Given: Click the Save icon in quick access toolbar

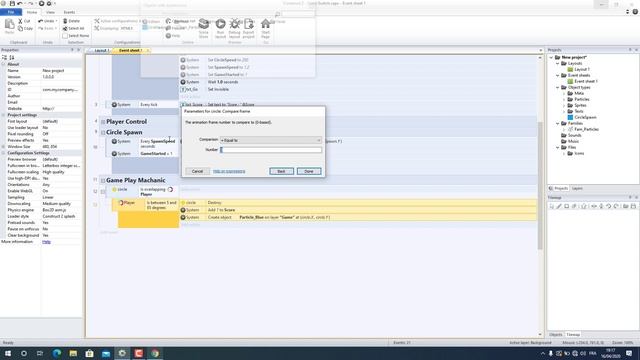Looking at the screenshot, I should coord(12,3).
